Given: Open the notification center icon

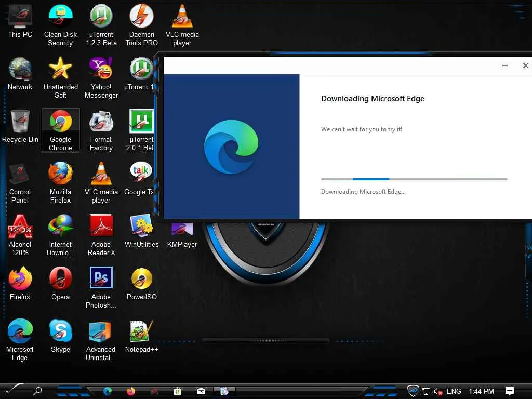Looking at the screenshot, I should click(509, 391).
